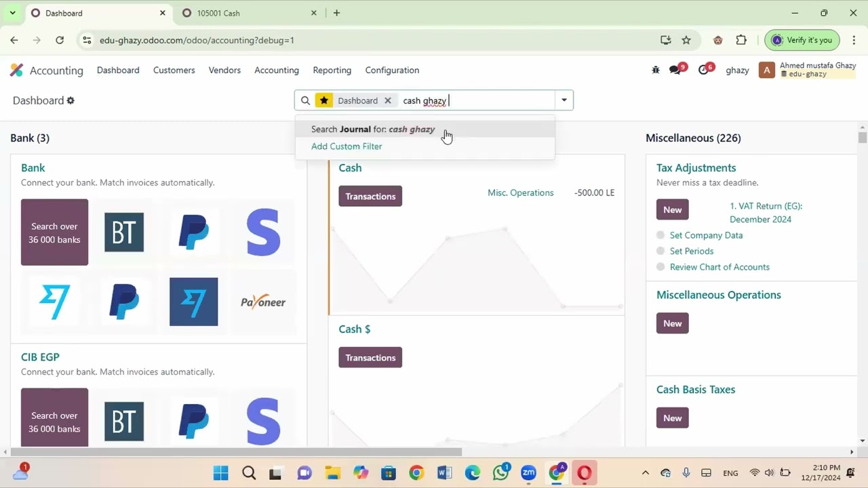Click Transactions button on Cash card
The width and height of the screenshot is (868, 488).
tap(370, 196)
